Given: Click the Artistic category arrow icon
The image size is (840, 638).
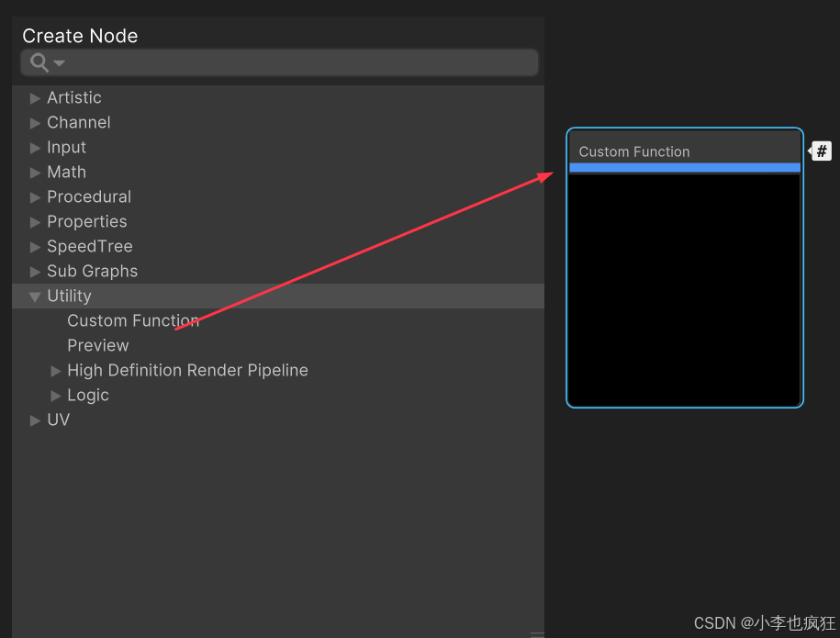Looking at the screenshot, I should pyautogui.click(x=34, y=97).
